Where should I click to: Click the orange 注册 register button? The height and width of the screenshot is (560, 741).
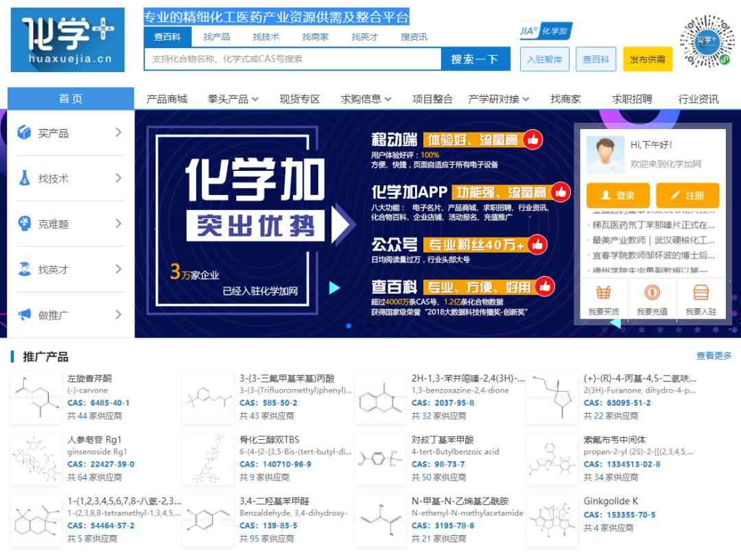[x=688, y=195]
